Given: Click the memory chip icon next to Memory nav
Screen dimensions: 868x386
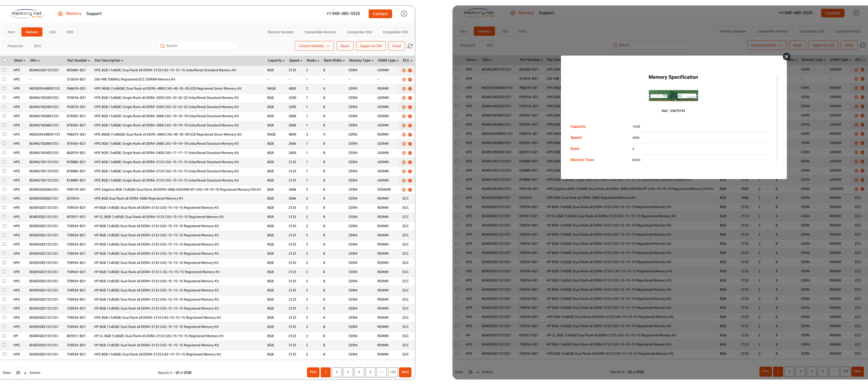Looking at the screenshot, I should tap(60, 13).
